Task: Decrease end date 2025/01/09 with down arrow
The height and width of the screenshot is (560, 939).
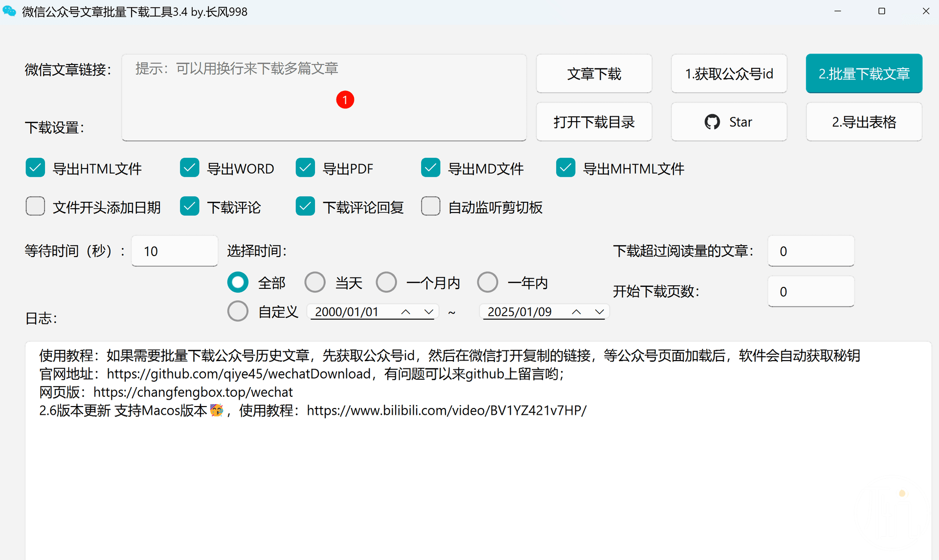Action: pos(599,312)
